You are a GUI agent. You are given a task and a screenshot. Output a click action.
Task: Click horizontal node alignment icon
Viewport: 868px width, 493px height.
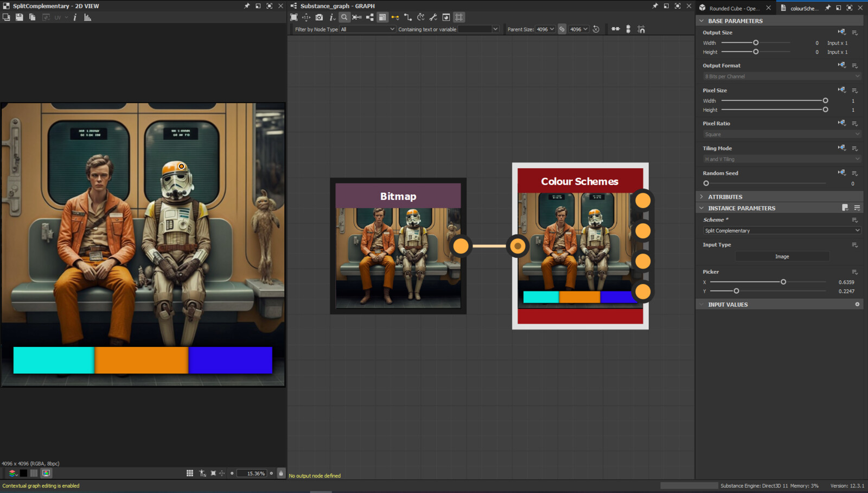coord(616,29)
